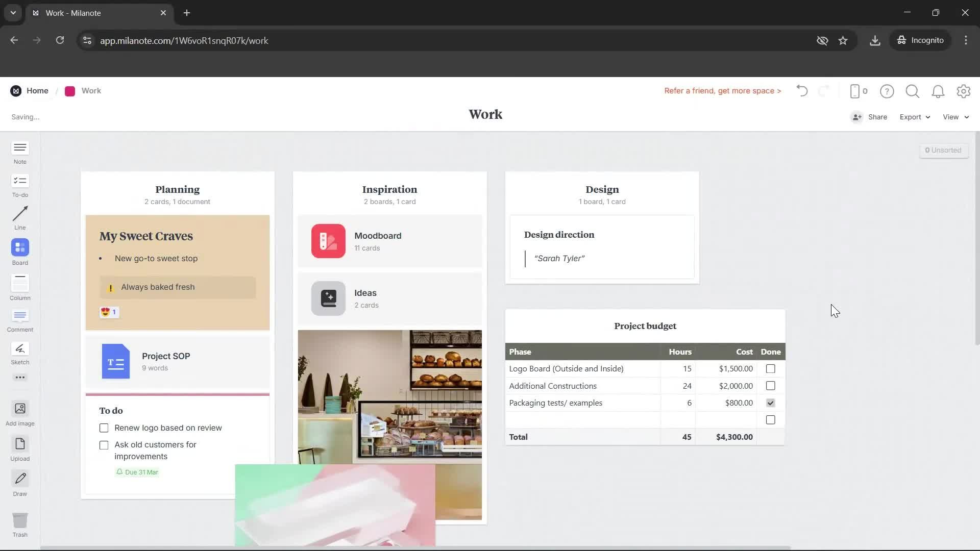Screen dimensions: 980x551
Task: Uncheck Done for 'Packaging tests/ examples'
Action: coord(770,403)
